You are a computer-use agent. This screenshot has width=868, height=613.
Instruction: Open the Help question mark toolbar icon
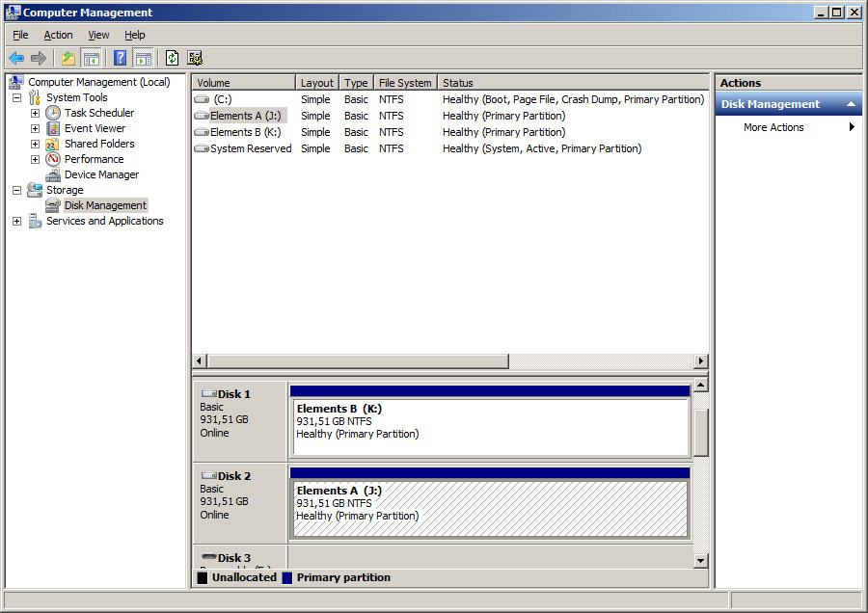121,58
